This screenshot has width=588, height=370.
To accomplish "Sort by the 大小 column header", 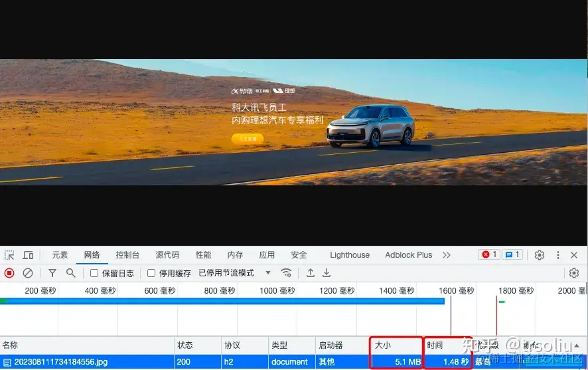I will (x=397, y=345).
